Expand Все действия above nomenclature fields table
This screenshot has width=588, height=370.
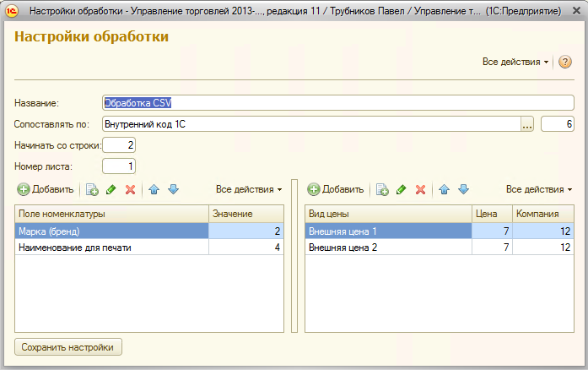click(x=249, y=190)
